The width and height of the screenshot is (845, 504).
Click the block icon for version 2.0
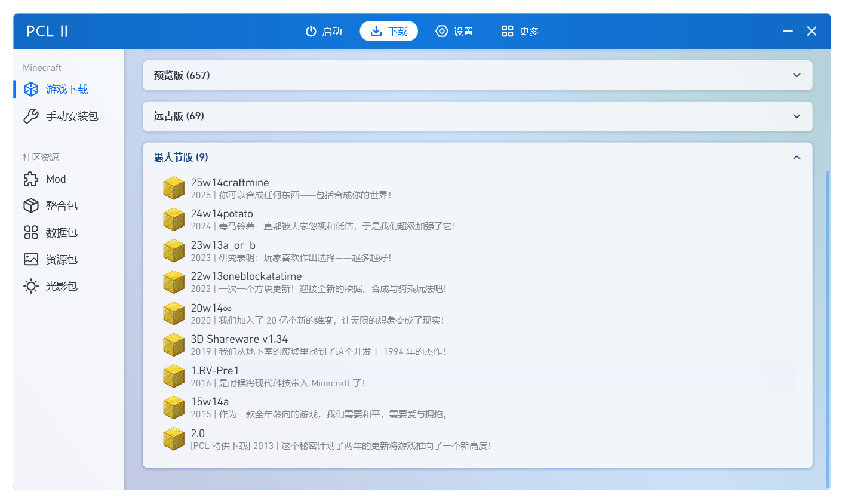174,439
